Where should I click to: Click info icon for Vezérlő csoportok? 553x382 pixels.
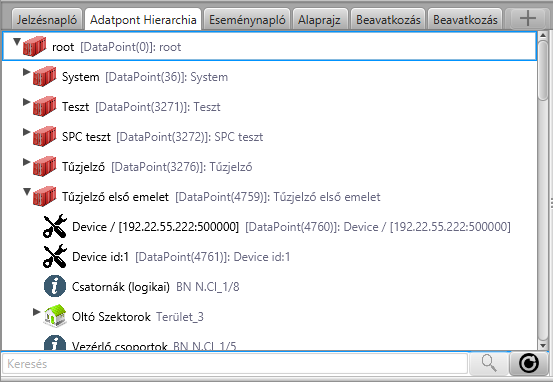pyautogui.click(x=55, y=342)
